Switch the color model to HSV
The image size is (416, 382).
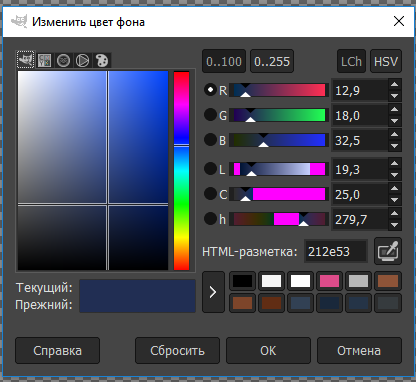click(386, 61)
